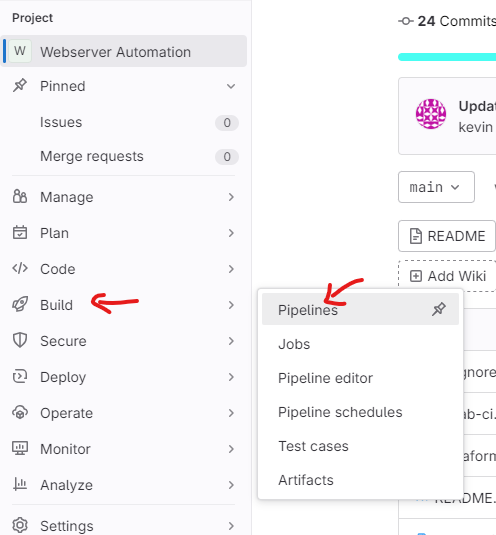Click the pin icon next to Pipelines
496x535 pixels.
pos(439,309)
